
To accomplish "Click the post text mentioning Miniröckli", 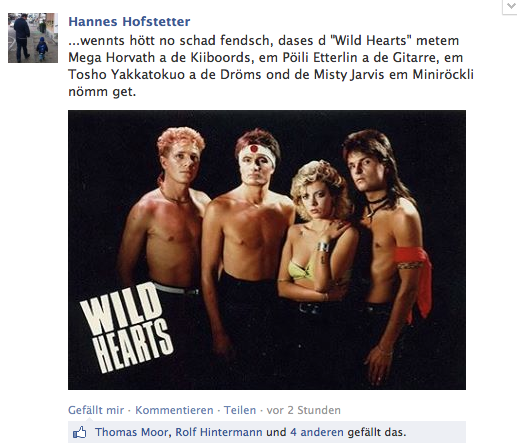I will [x=443, y=74].
